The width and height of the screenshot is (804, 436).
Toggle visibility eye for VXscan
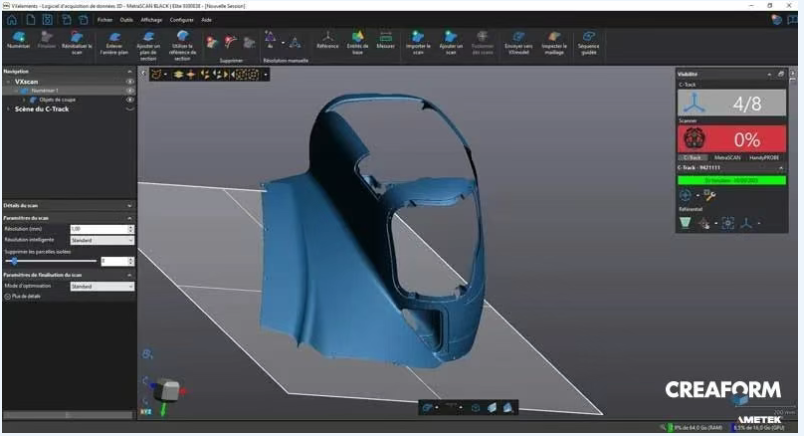130,82
